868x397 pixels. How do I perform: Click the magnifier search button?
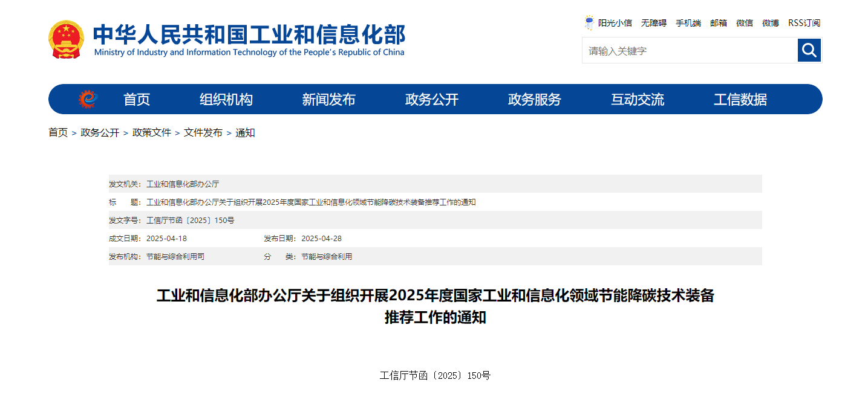pyautogui.click(x=809, y=50)
